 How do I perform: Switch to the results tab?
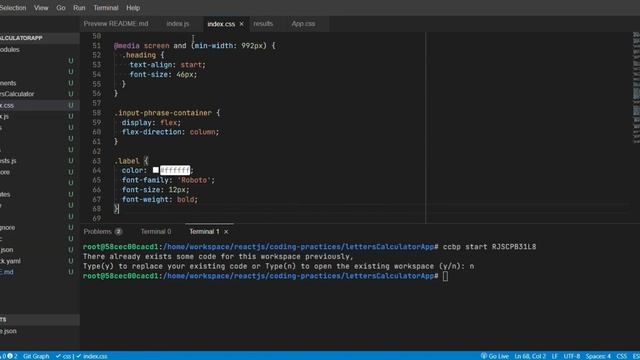(263, 24)
